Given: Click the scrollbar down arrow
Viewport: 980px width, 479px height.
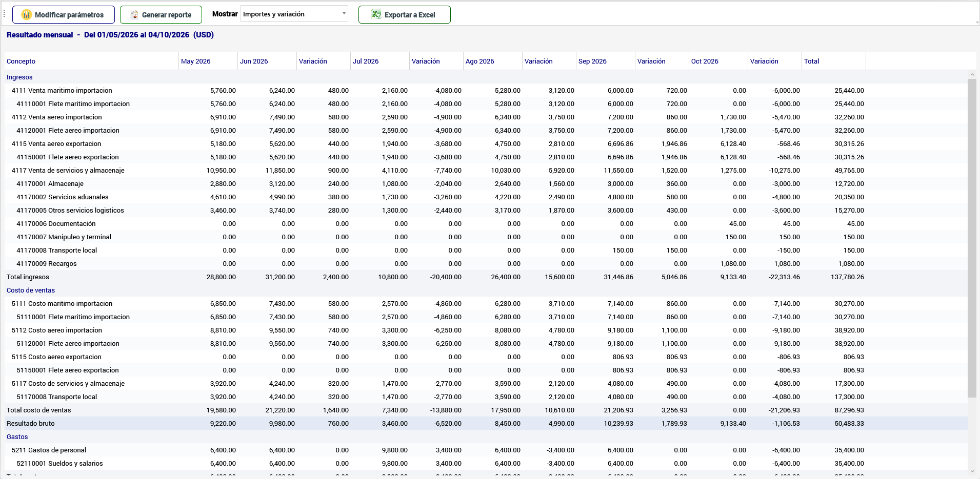Looking at the screenshot, I should (x=972, y=471).
